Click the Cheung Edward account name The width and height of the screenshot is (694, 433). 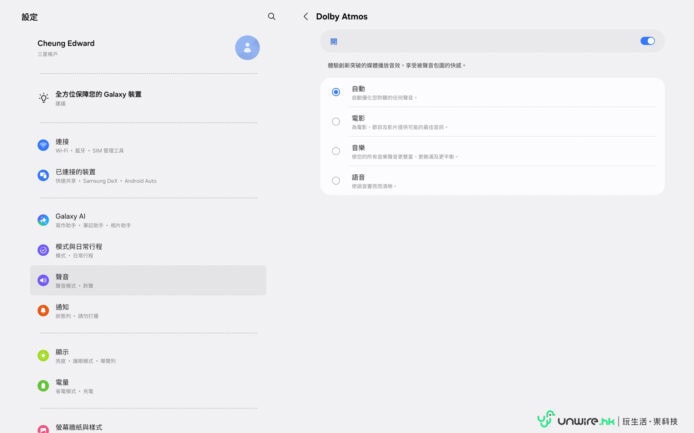66,43
